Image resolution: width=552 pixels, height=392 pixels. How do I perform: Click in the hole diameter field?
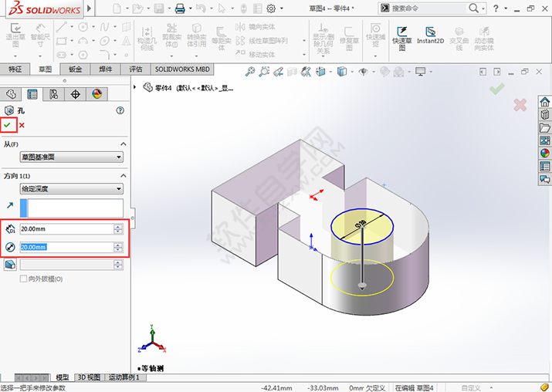(66, 248)
